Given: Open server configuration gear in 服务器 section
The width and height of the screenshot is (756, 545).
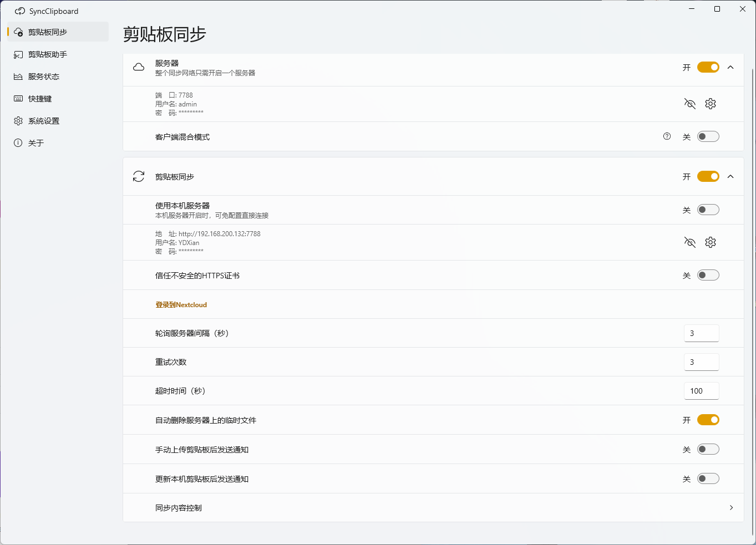Looking at the screenshot, I should [711, 104].
